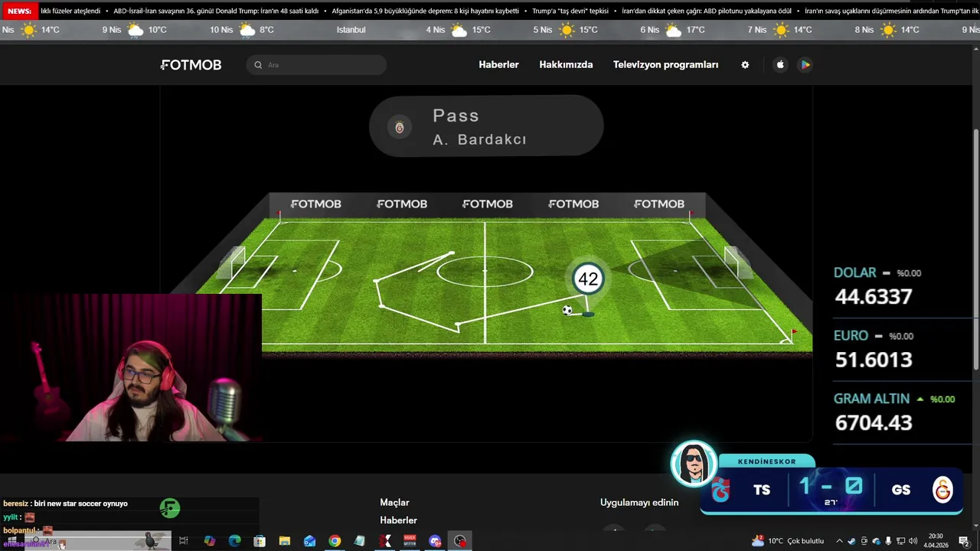Click the Kendineskor avatar on the scoreboard
The height and width of the screenshot is (551, 980).
click(x=694, y=464)
